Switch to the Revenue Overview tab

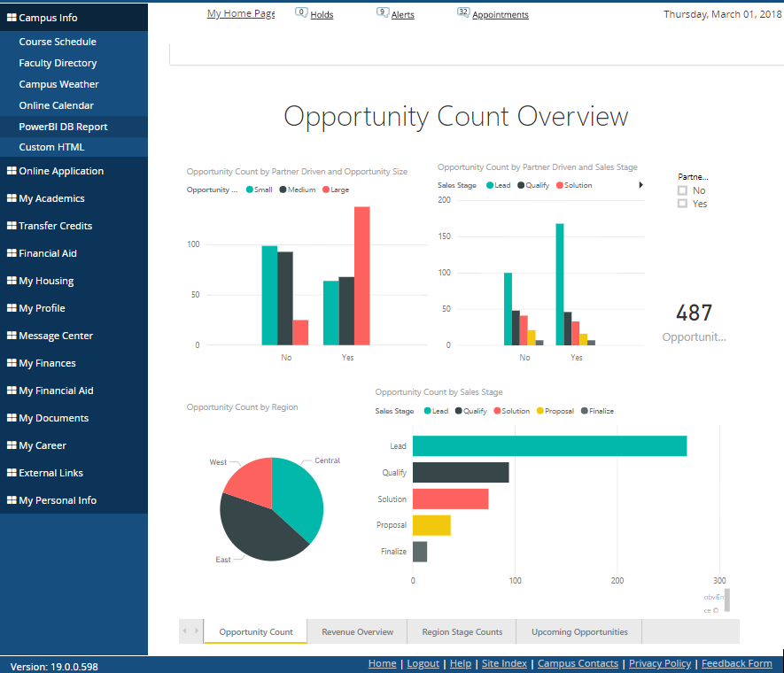[357, 632]
